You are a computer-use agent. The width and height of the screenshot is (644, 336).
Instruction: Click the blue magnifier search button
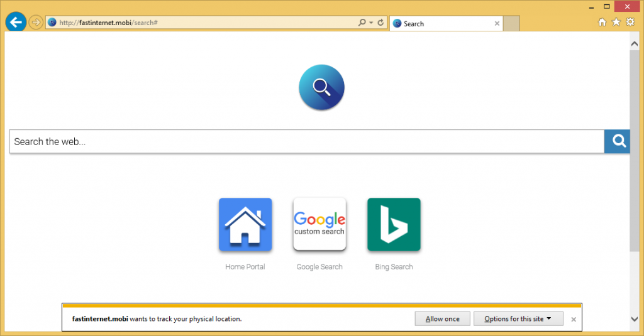point(617,141)
